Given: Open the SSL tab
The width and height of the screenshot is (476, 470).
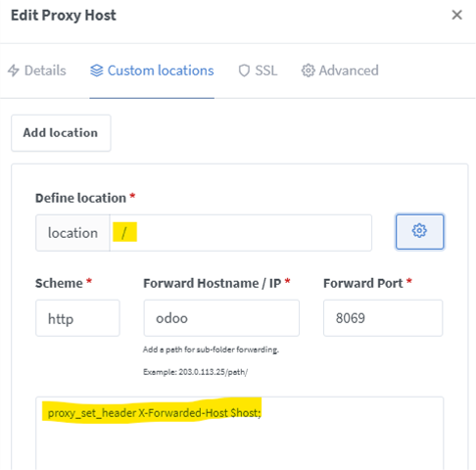Looking at the screenshot, I should point(258,70).
